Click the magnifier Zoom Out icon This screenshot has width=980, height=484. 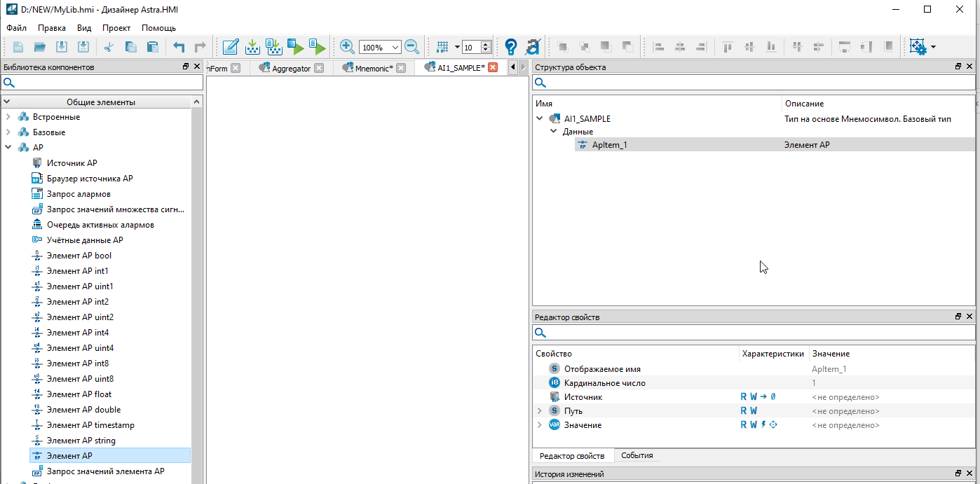point(412,47)
